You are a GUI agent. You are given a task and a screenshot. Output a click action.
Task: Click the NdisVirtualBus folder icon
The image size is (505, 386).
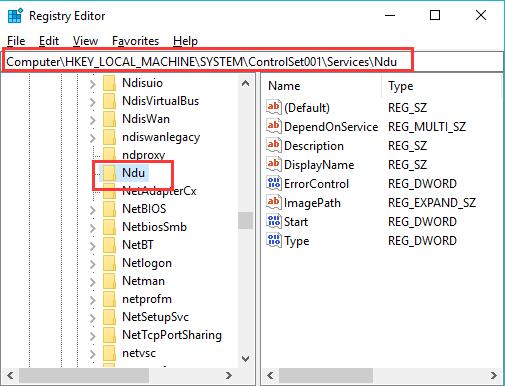(109, 101)
